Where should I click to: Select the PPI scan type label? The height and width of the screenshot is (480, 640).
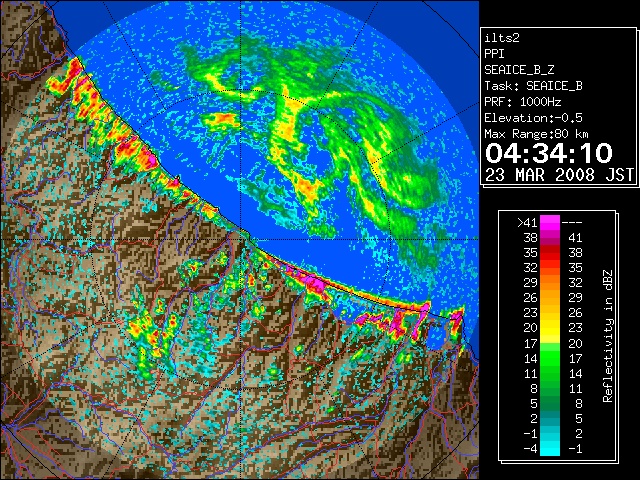[x=494, y=54]
